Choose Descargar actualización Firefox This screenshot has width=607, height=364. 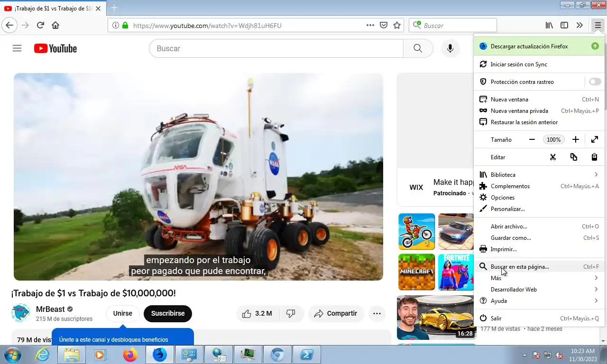(x=539, y=46)
